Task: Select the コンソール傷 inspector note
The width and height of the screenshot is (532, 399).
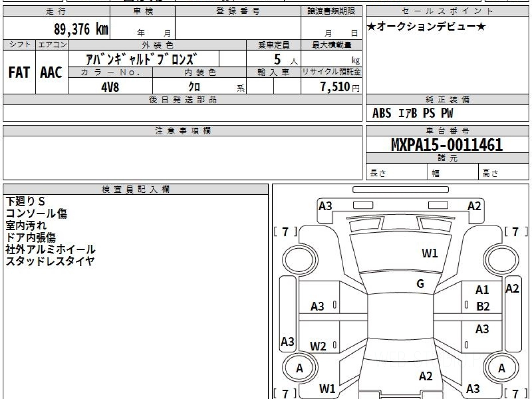Action: coord(36,213)
